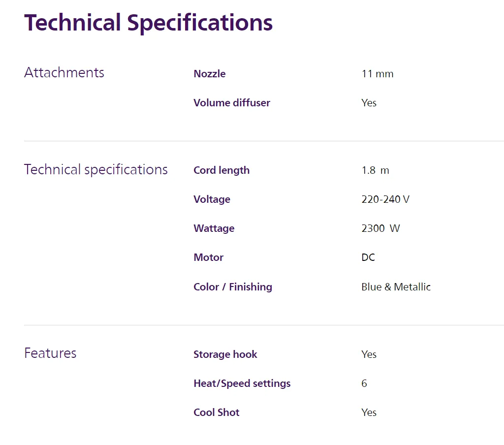Click the Storage hook label
This screenshot has height=445, width=504.
pos(225,354)
